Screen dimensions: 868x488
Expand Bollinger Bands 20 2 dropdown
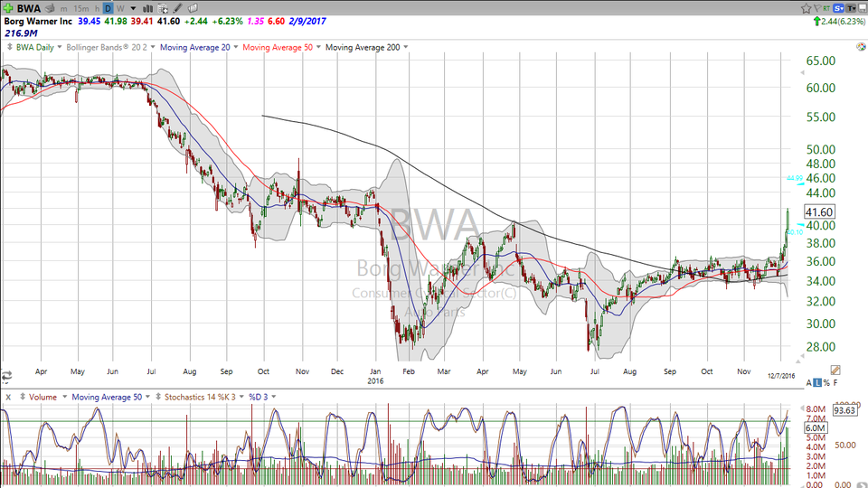pos(153,47)
